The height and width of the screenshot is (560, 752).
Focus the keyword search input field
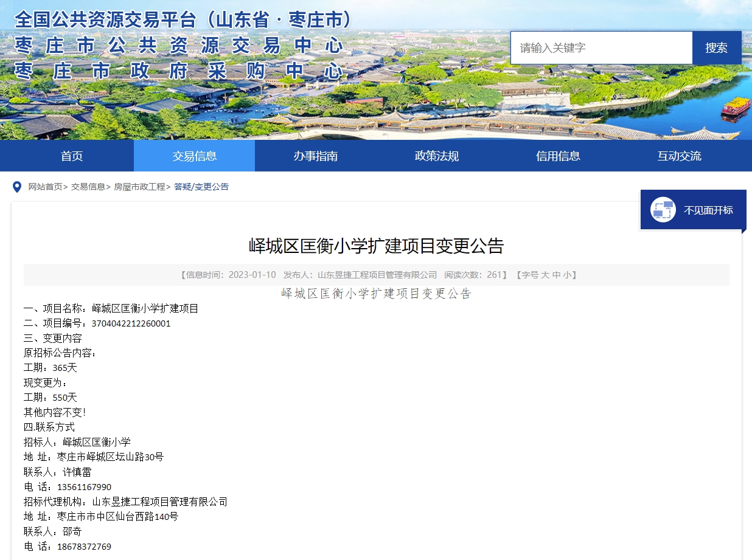pos(602,48)
